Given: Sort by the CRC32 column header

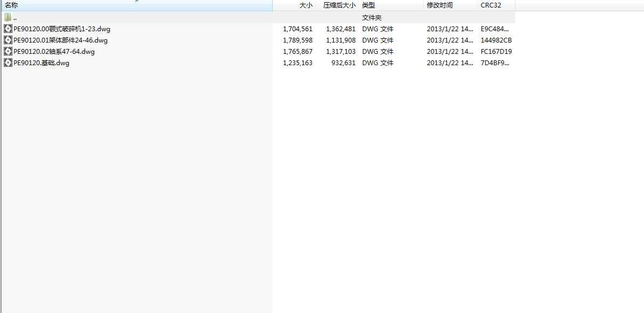Looking at the screenshot, I should pyautogui.click(x=490, y=5).
